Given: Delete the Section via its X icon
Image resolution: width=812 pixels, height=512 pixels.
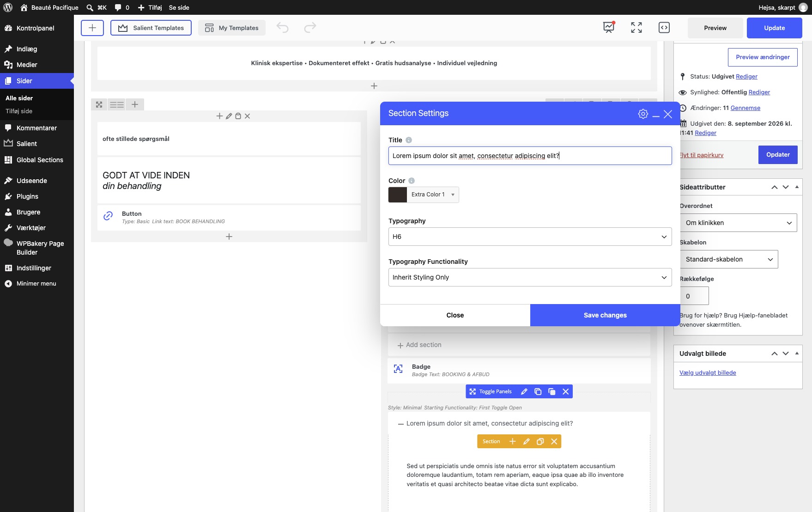Looking at the screenshot, I should (554, 441).
